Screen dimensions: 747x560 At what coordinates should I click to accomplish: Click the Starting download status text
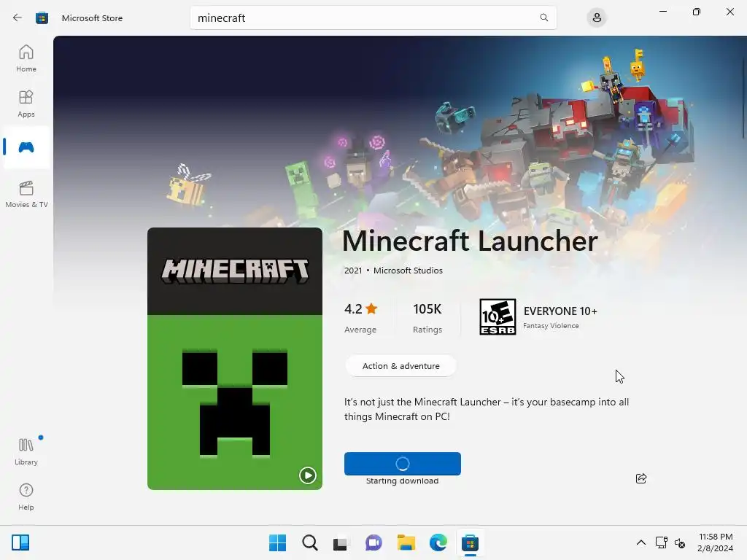click(x=402, y=481)
